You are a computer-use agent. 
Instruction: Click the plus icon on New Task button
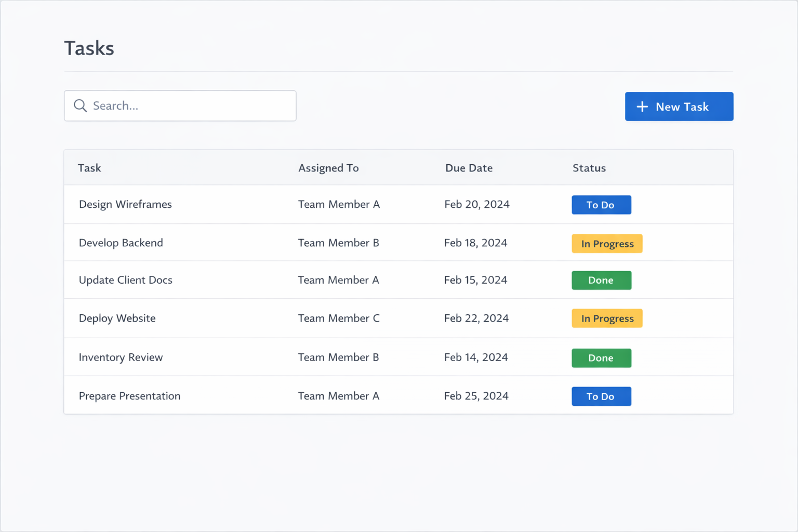tap(642, 107)
